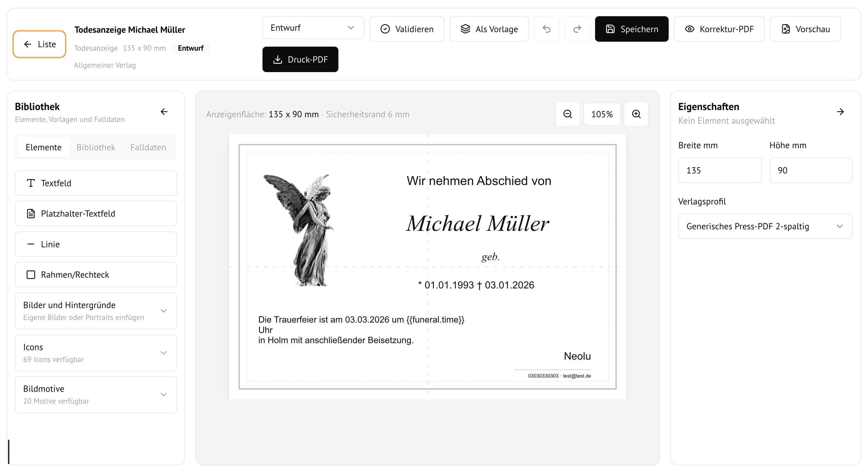Click the Validieren button

[407, 29]
